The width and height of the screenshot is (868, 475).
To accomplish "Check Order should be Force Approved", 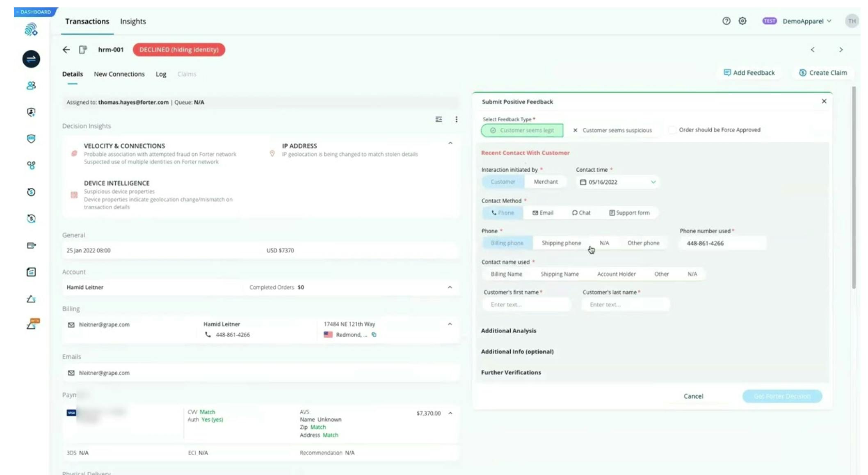I will [x=672, y=130].
